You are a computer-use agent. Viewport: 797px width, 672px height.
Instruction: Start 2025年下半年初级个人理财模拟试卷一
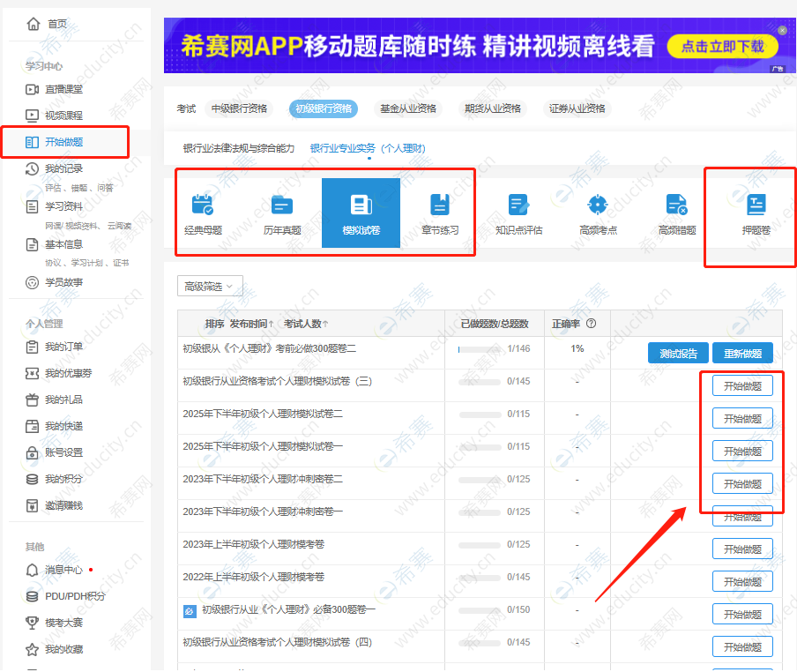click(742, 452)
